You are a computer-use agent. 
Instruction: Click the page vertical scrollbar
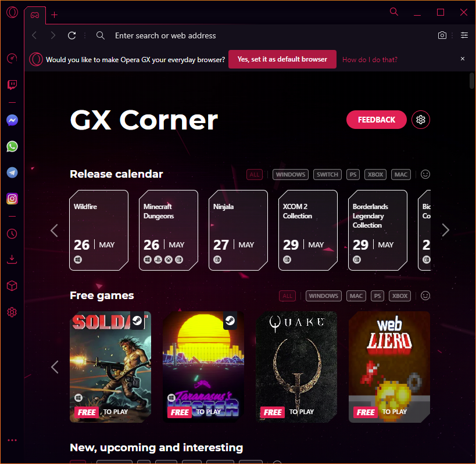click(x=472, y=81)
